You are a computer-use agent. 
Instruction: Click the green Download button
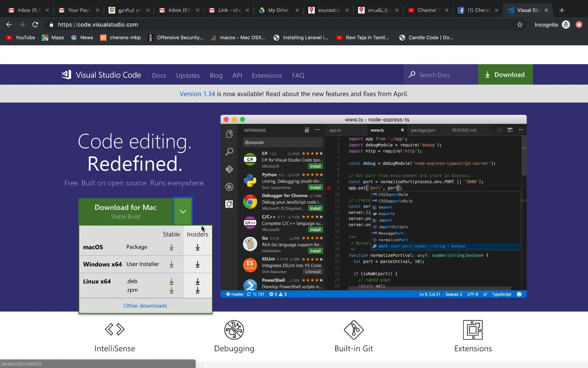point(505,75)
